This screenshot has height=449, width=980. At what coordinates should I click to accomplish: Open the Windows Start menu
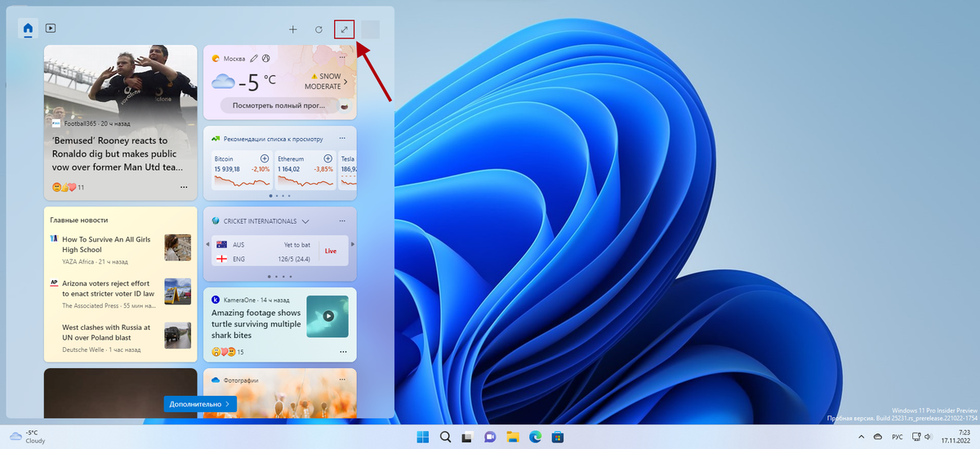pyautogui.click(x=423, y=437)
